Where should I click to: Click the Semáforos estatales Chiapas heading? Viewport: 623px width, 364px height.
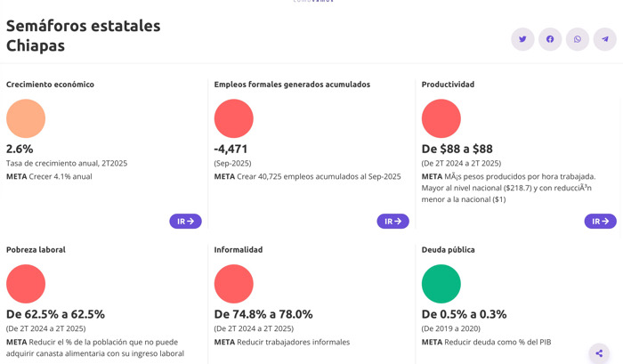coord(83,36)
